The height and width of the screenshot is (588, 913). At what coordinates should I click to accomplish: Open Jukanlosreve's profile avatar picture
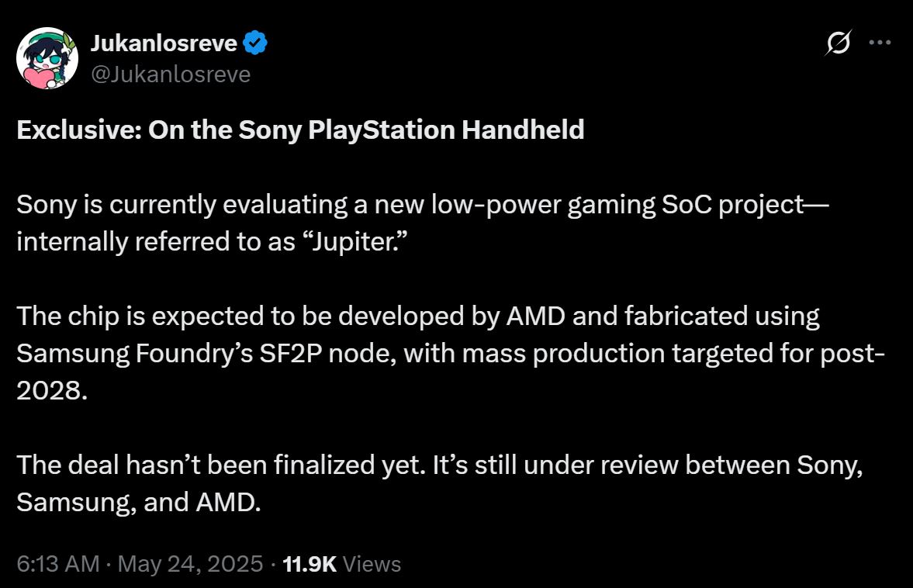pyautogui.click(x=47, y=59)
